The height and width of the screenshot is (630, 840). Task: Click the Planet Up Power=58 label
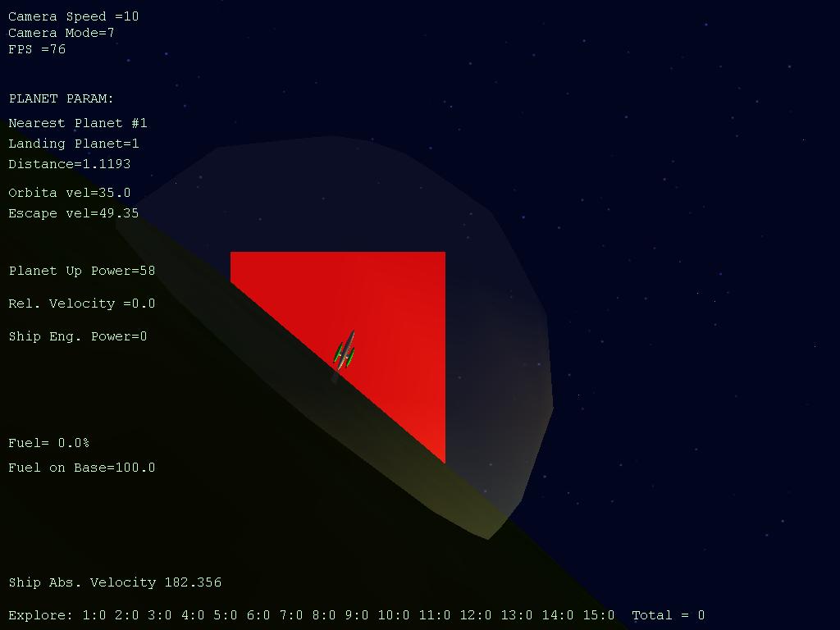(x=82, y=271)
